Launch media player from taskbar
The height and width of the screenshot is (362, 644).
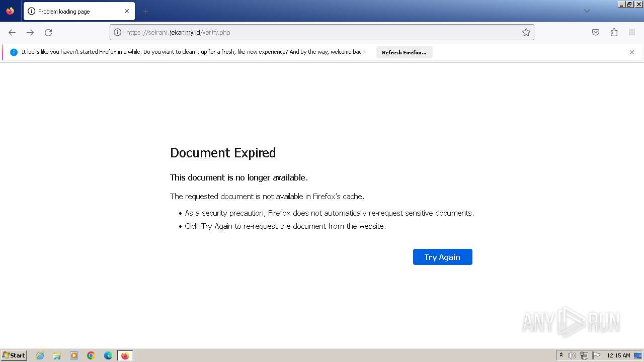(x=74, y=355)
